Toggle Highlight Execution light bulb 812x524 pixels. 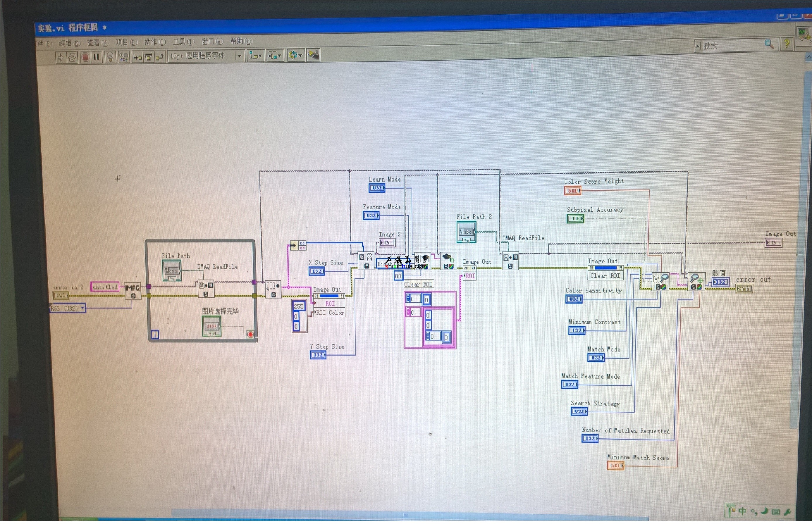(110, 56)
